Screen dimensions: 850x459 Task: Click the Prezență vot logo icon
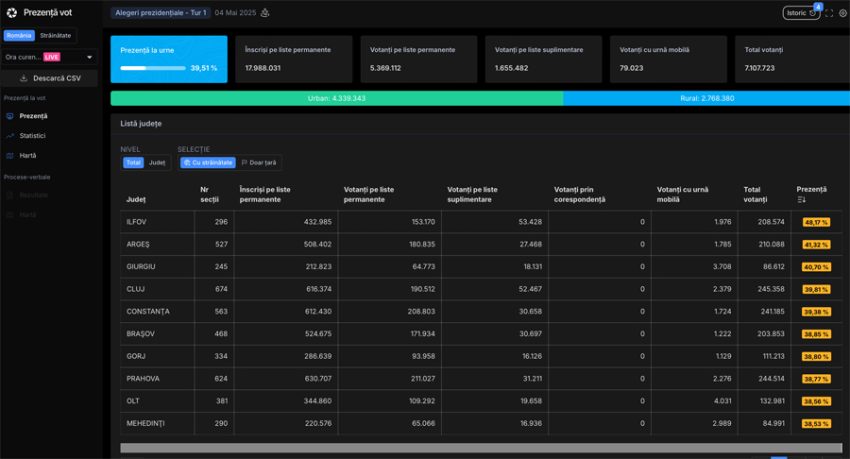click(x=11, y=13)
